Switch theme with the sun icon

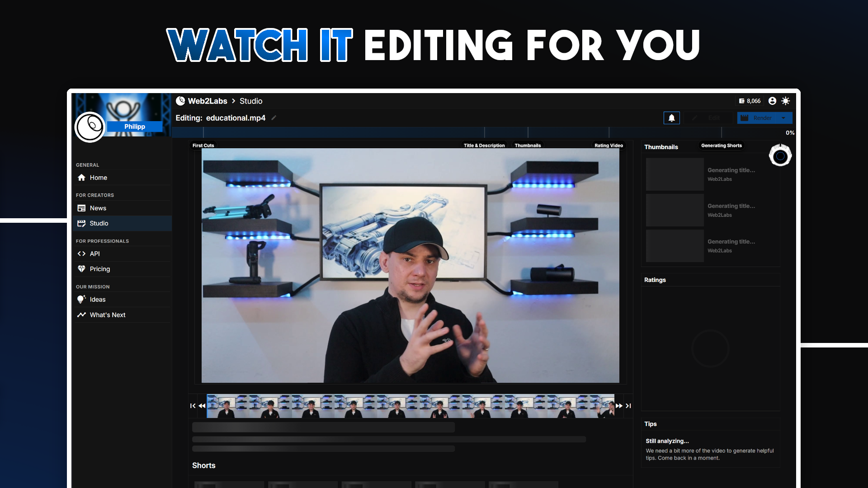(786, 101)
